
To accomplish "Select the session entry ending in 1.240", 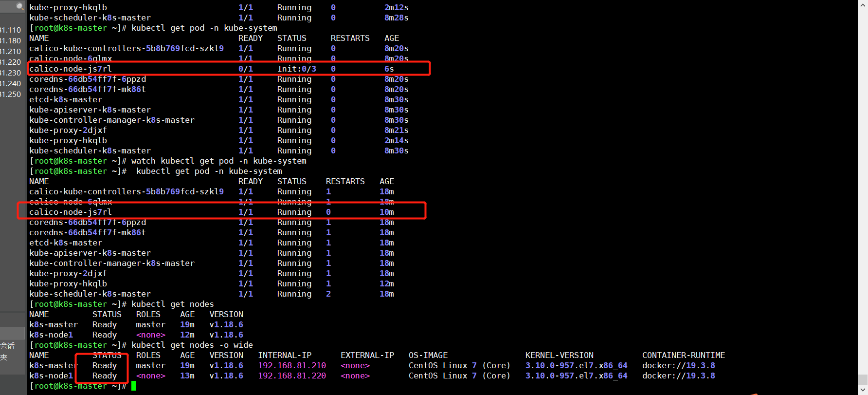I will [11, 83].
